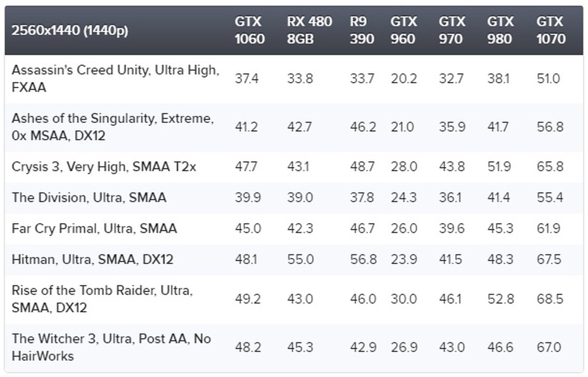Select RX 480 Hitman value 55.0
588x377 pixels.
[300, 259]
